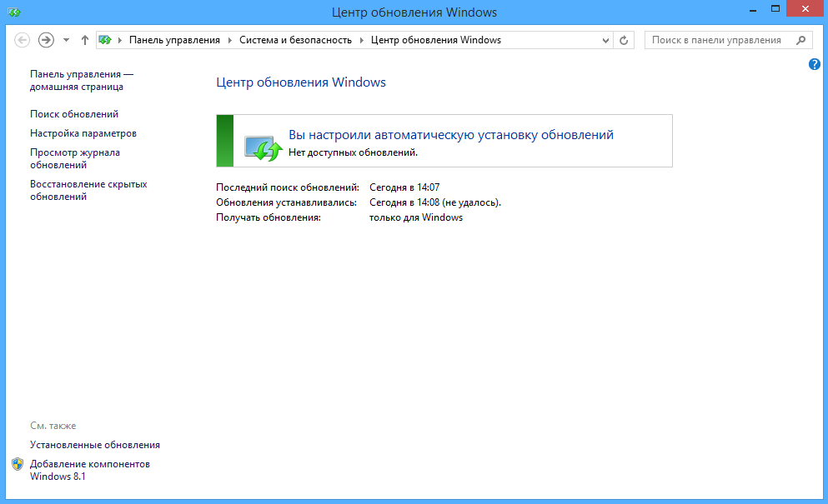The image size is (828, 504).
Task: Click the update status computer icon
Action: point(263,147)
